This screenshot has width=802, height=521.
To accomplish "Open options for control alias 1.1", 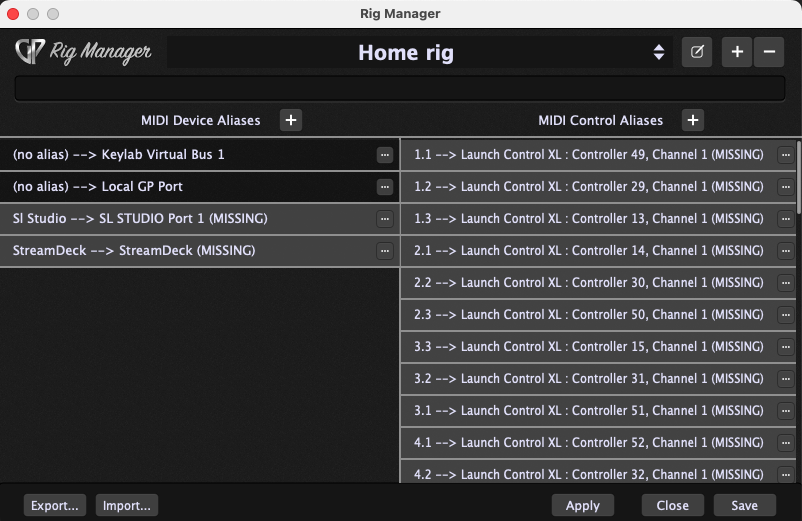I will [786, 155].
